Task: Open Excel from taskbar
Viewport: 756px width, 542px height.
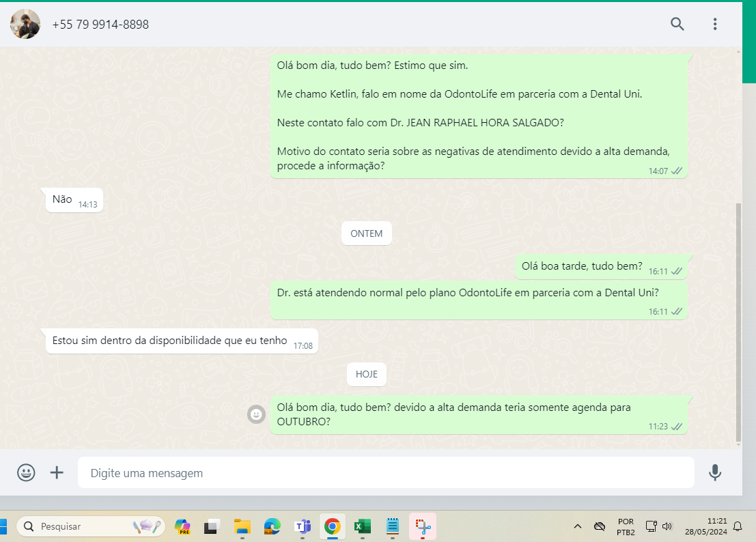Action: (x=363, y=526)
